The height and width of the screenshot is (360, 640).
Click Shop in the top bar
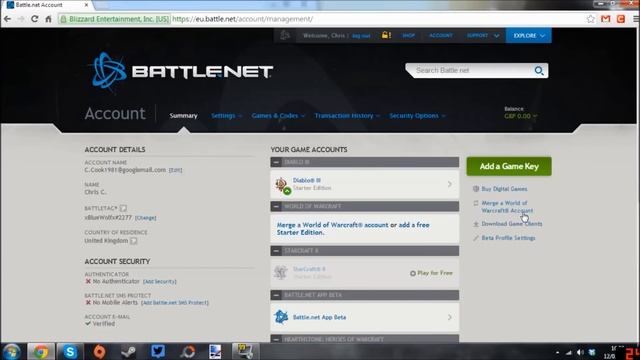[408, 36]
